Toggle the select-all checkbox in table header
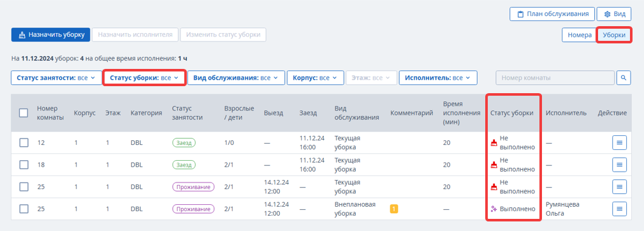The width and height of the screenshot is (644, 231). [x=24, y=112]
